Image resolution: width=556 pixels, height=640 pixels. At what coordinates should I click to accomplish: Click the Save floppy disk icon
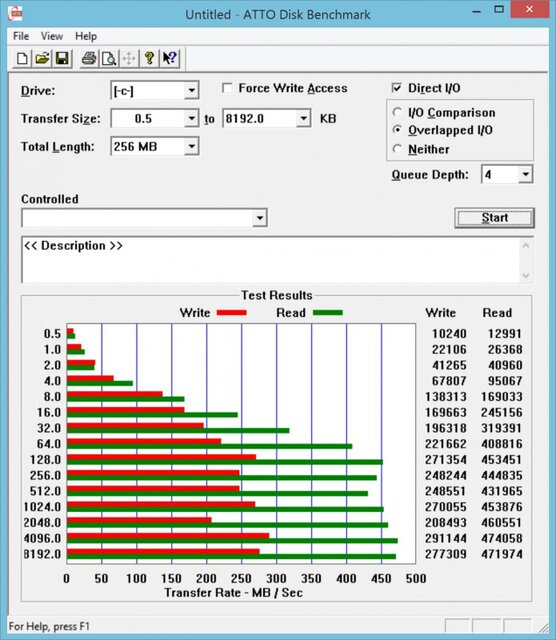pos(62,58)
